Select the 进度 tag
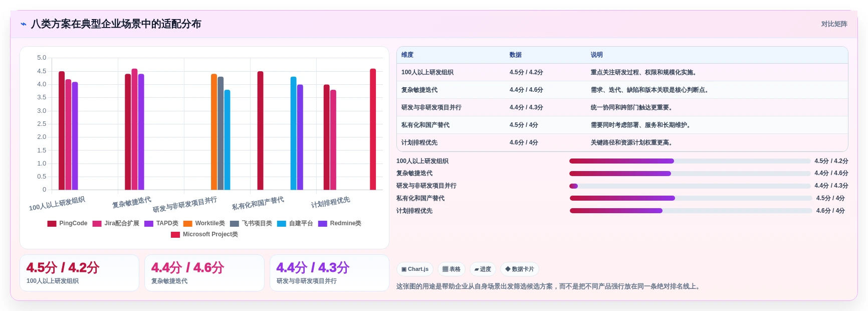 pos(483,269)
